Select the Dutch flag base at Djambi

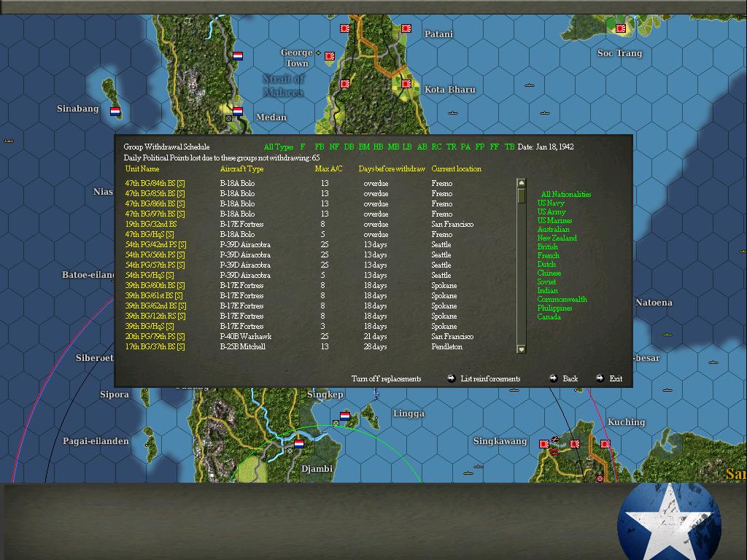pyautogui.click(x=298, y=444)
